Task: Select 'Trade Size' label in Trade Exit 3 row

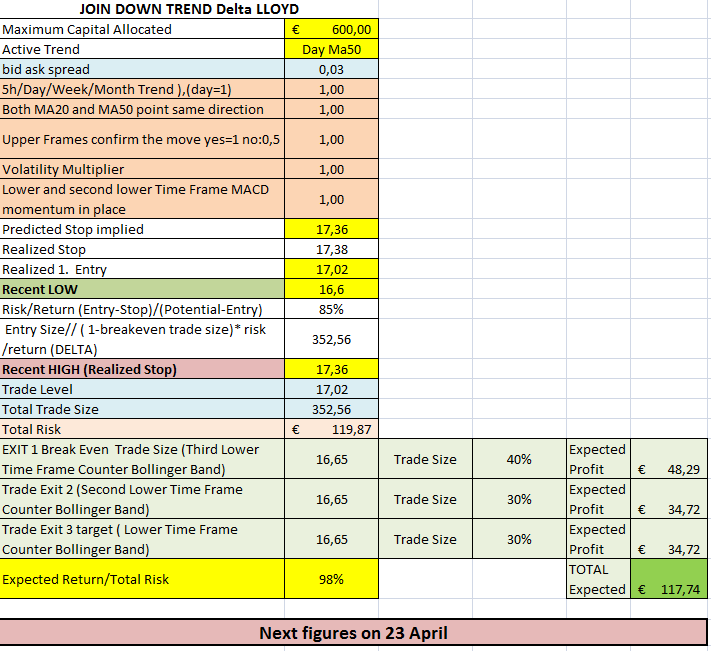Action: [x=425, y=539]
